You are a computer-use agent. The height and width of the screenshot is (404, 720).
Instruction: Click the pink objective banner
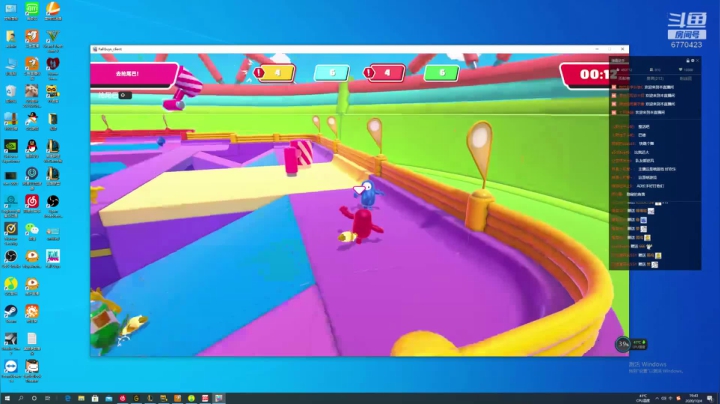(133, 74)
